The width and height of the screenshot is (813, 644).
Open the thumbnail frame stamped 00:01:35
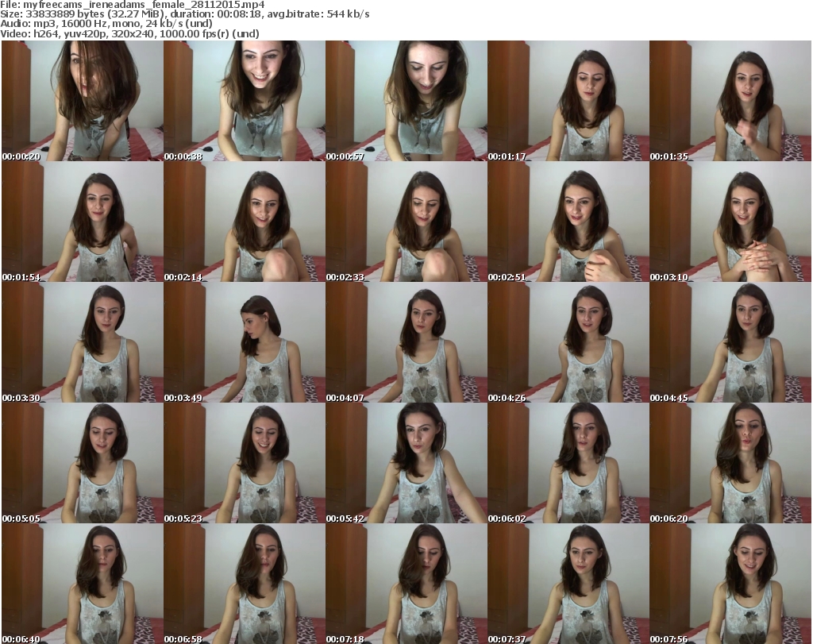(x=730, y=101)
